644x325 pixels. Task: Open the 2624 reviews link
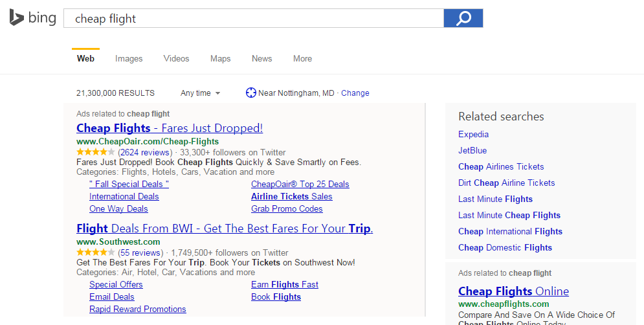coord(145,153)
